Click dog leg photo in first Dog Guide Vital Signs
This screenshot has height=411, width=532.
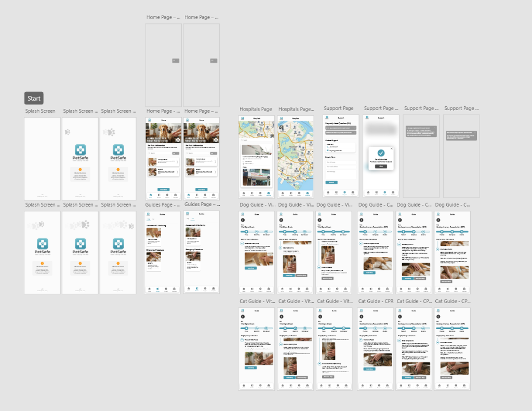[259, 258]
